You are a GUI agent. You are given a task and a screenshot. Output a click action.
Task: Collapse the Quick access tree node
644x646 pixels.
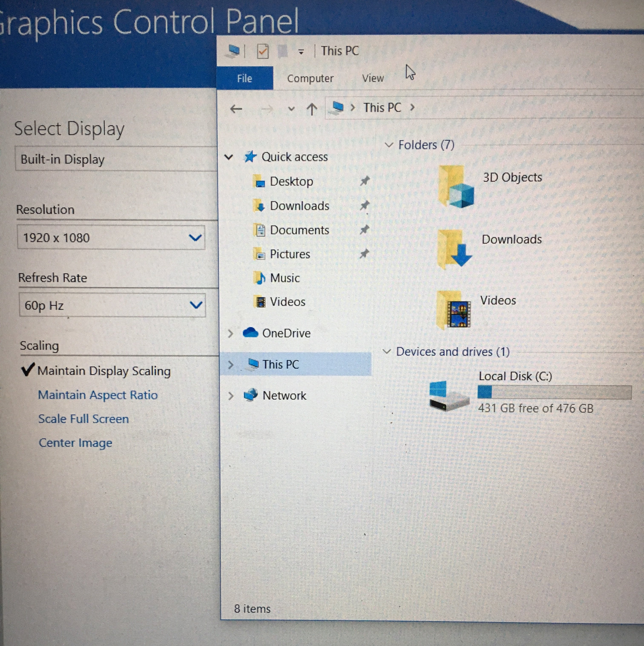click(229, 157)
